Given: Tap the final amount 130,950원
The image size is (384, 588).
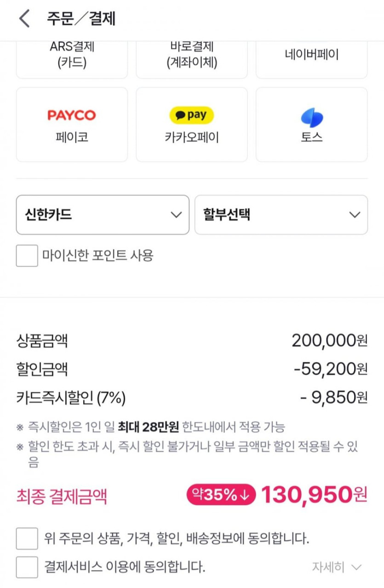Looking at the screenshot, I should tap(314, 495).
